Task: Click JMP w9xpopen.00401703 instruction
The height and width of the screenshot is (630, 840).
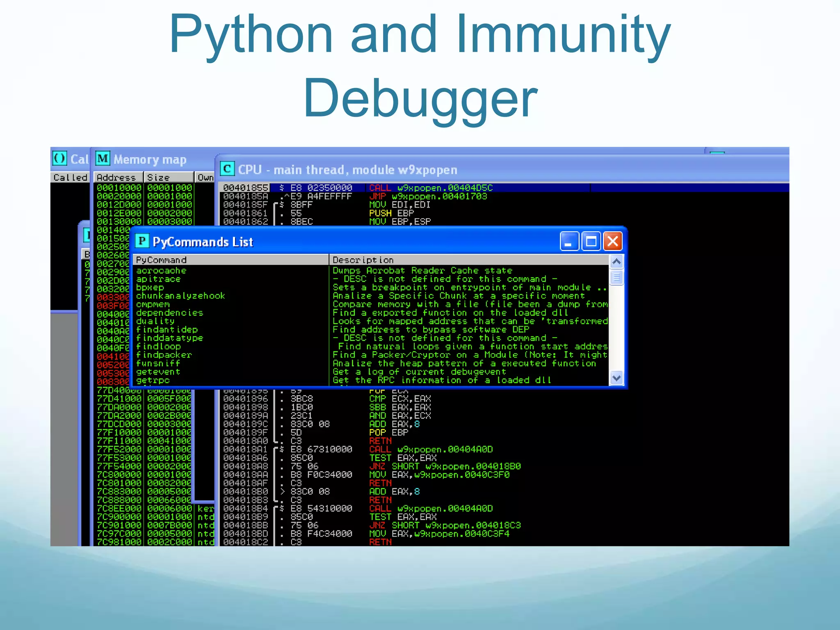Action: click(x=428, y=196)
